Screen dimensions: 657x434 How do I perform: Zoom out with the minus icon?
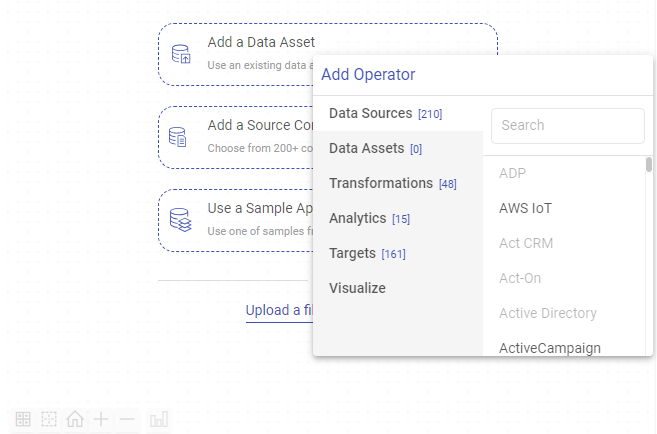pos(127,419)
